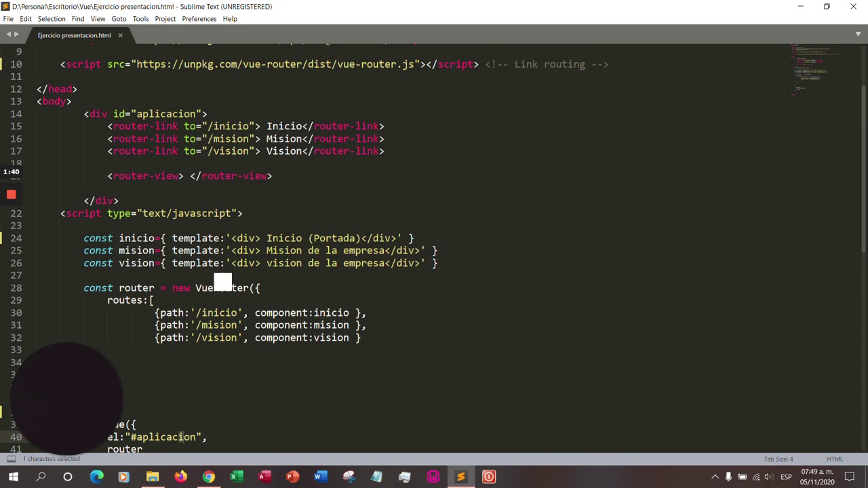This screenshot has width=868, height=488.
Task: Close the Ejercicio presentacion.html tab
Action: tap(120, 35)
